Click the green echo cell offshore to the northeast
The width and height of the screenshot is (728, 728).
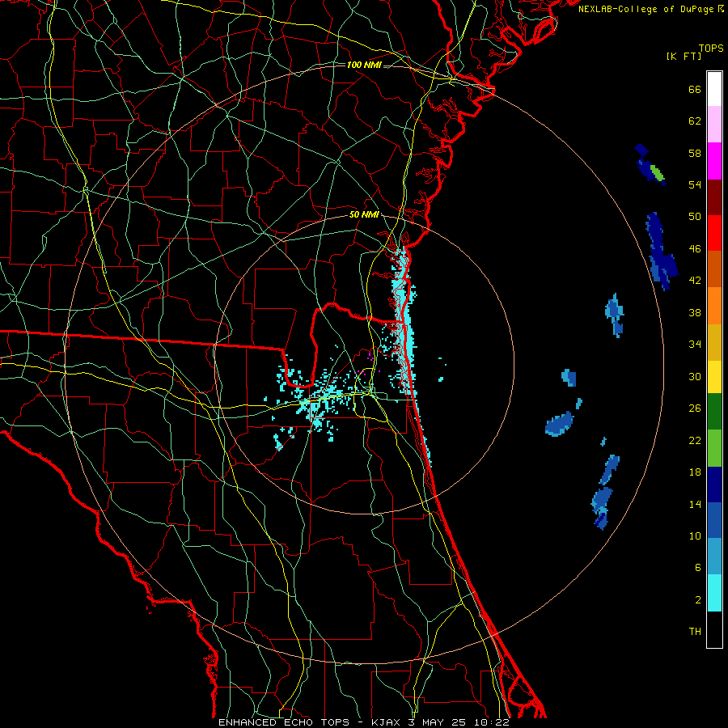657,173
